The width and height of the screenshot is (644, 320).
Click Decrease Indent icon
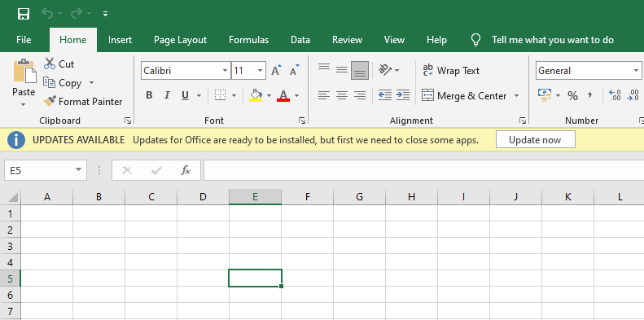[x=385, y=96]
